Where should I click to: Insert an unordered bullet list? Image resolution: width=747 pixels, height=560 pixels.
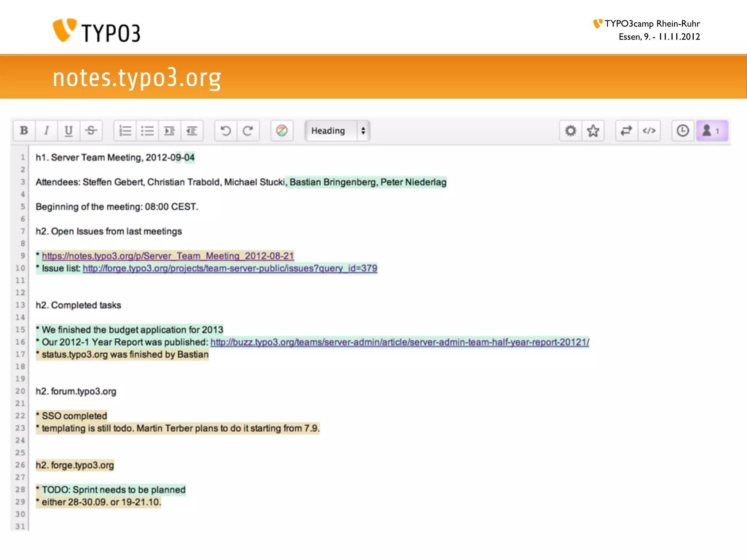[x=147, y=131]
